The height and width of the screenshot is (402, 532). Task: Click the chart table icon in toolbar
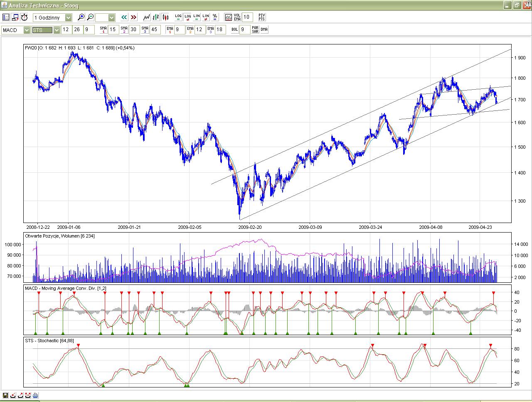[x=6, y=17]
